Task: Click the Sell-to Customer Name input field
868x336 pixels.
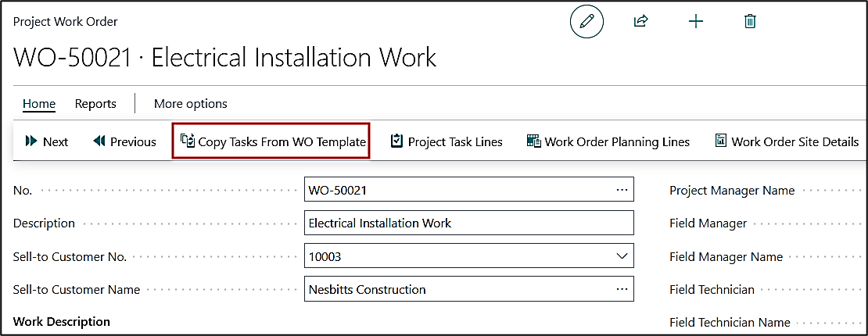Action: [x=457, y=289]
